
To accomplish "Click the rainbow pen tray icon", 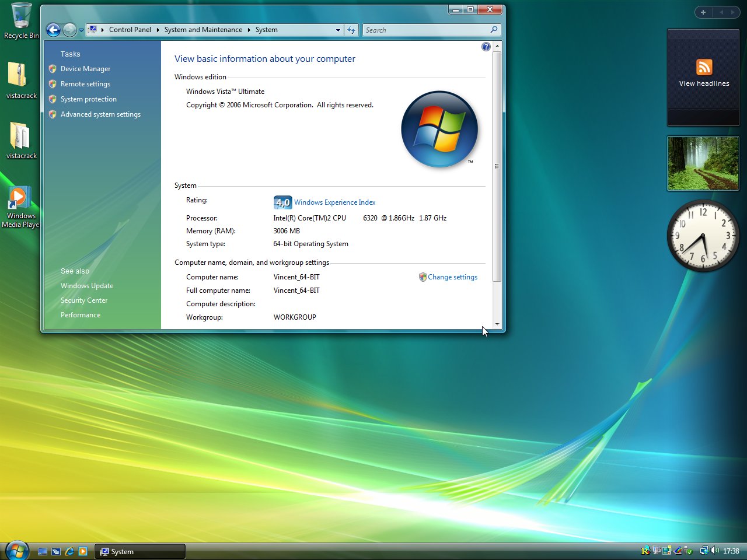I will (x=678, y=551).
